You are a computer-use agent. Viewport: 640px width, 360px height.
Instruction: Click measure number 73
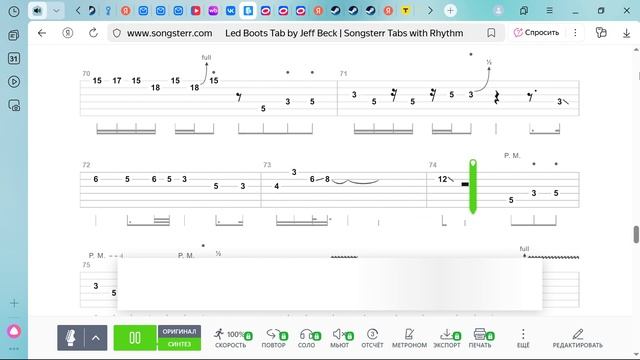tap(267, 165)
